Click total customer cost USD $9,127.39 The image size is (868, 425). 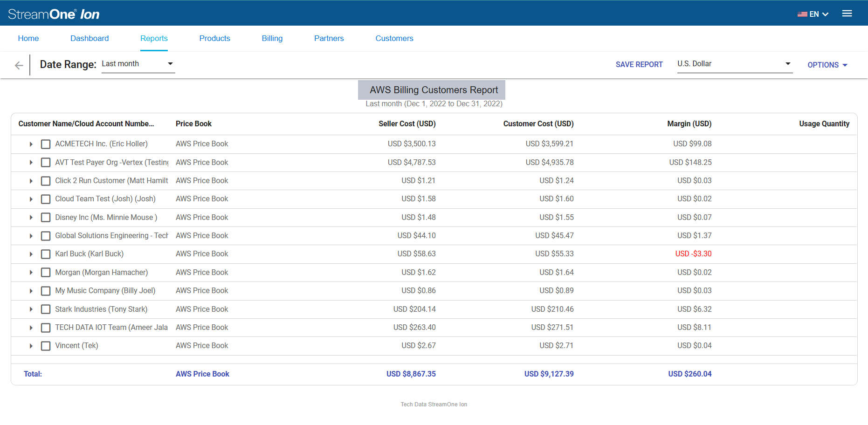point(549,374)
